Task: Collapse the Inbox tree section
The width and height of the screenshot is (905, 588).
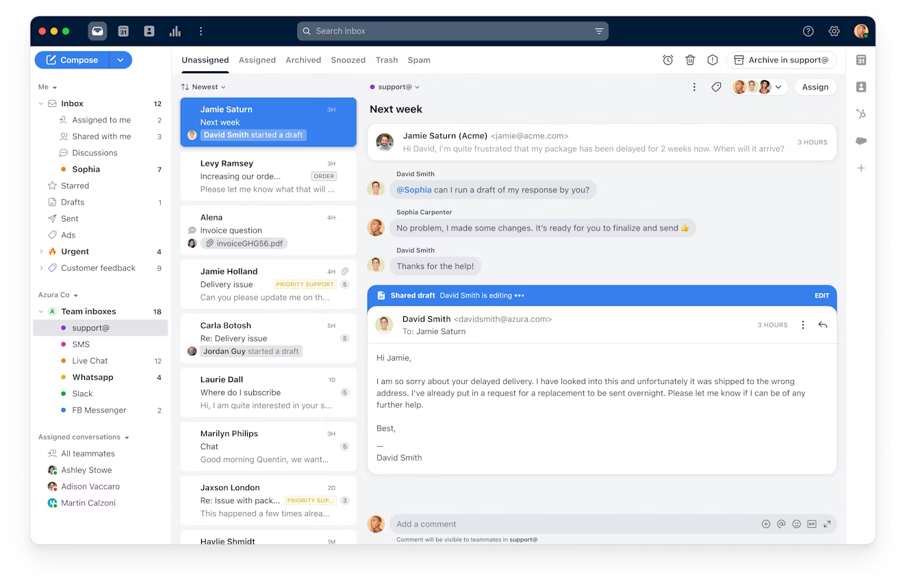Action: coord(41,104)
